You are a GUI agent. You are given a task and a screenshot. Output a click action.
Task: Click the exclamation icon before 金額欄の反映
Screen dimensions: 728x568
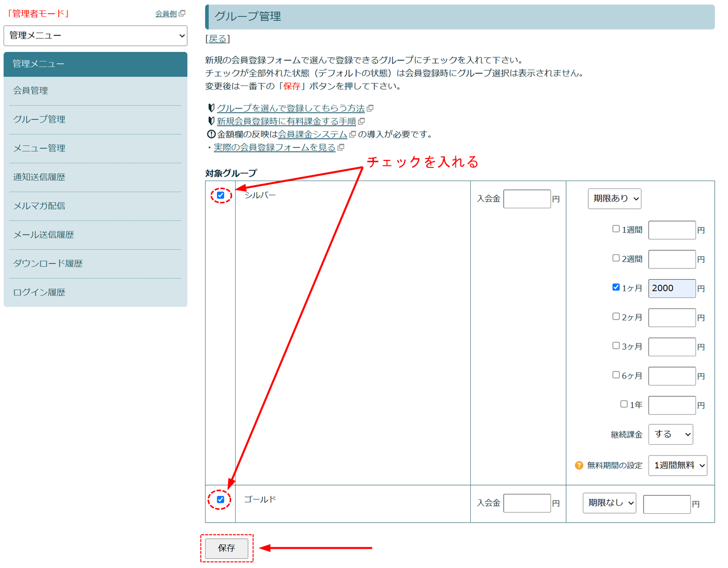point(211,134)
